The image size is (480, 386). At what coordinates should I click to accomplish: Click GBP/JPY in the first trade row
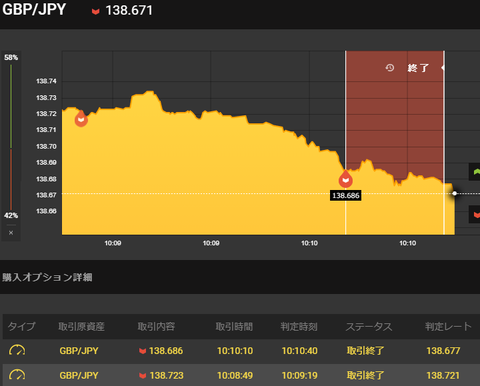point(79,351)
